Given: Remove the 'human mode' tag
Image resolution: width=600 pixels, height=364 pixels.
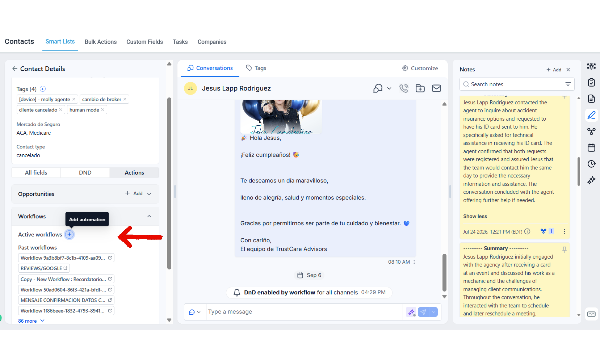Looking at the screenshot, I should (x=103, y=110).
